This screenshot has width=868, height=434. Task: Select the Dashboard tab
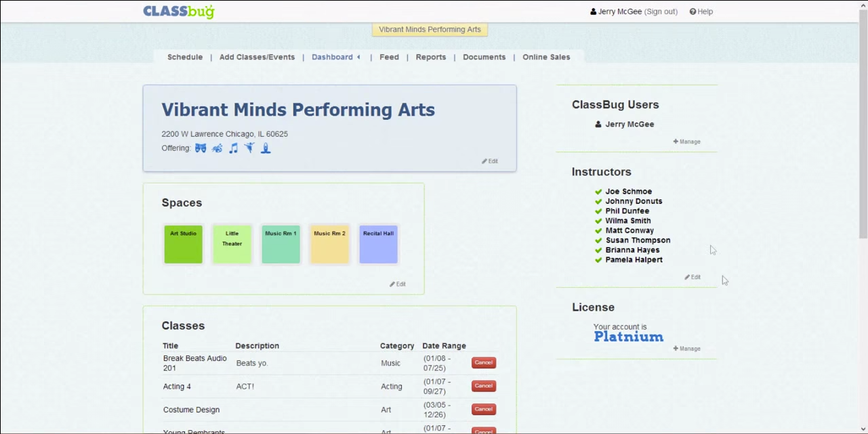pos(332,57)
